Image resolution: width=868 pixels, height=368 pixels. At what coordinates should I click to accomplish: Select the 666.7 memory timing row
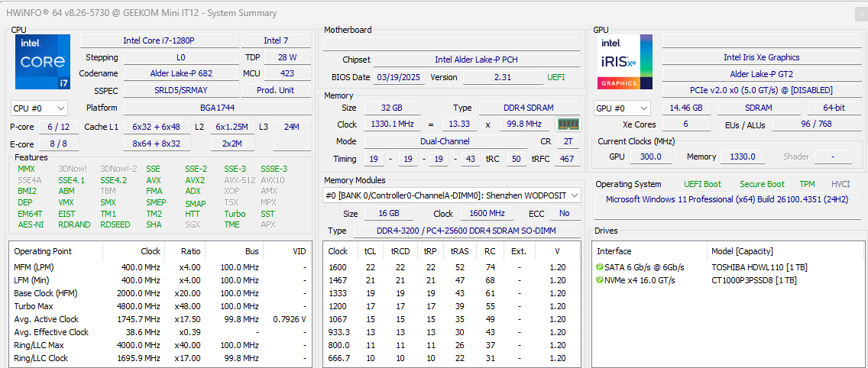tap(452, 358)
